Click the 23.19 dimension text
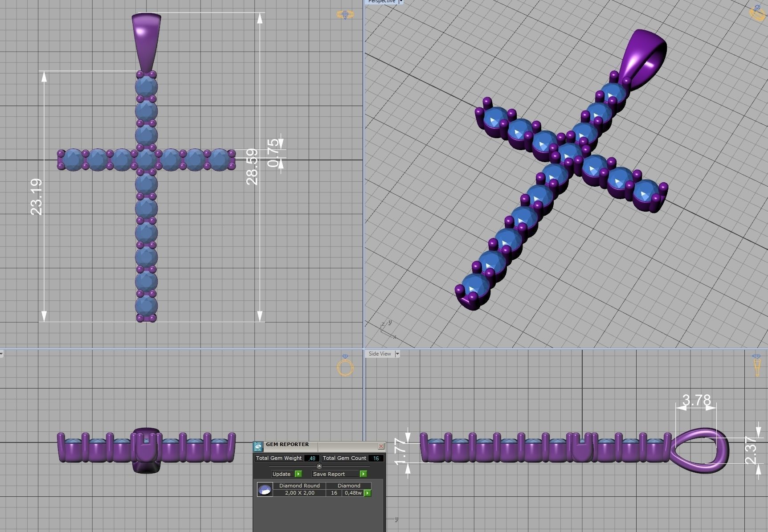This screenshot has width=768, height=532. [37, 197]
